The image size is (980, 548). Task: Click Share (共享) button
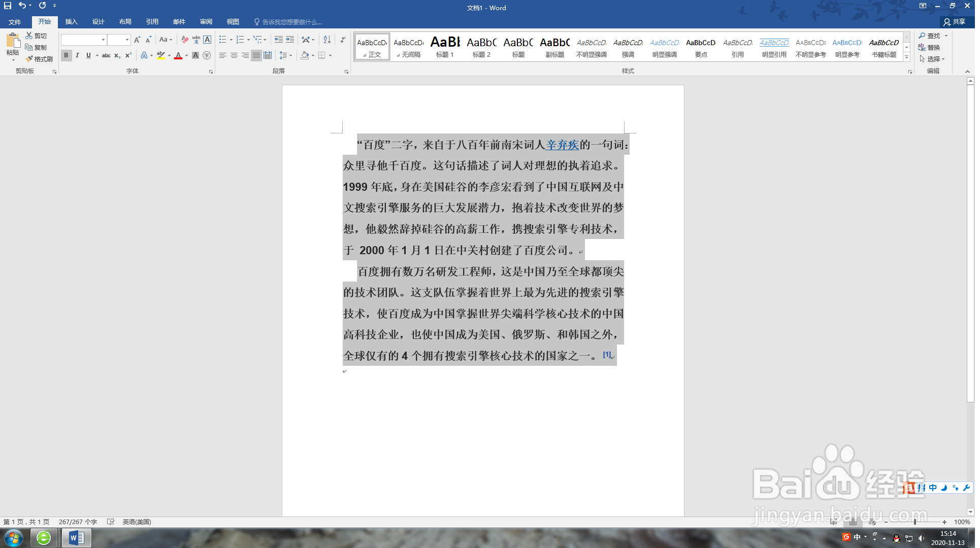(x=954, y=22)
